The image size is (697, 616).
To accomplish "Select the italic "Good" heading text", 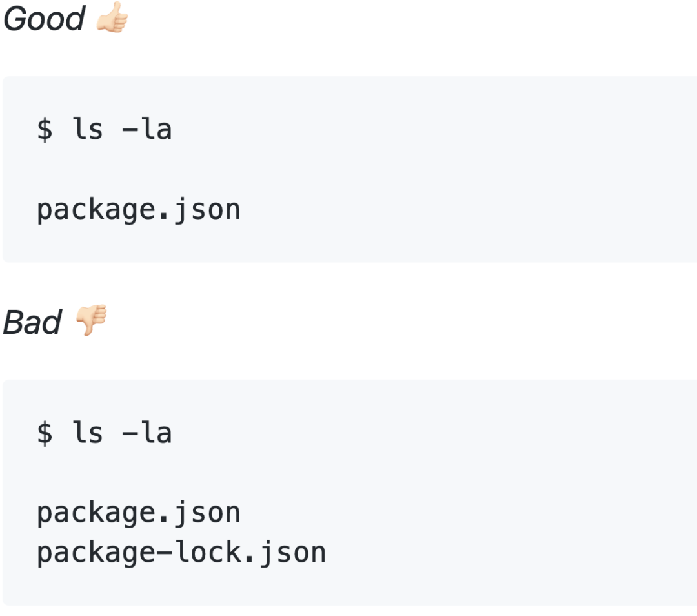I will click(x=44, y=19).
